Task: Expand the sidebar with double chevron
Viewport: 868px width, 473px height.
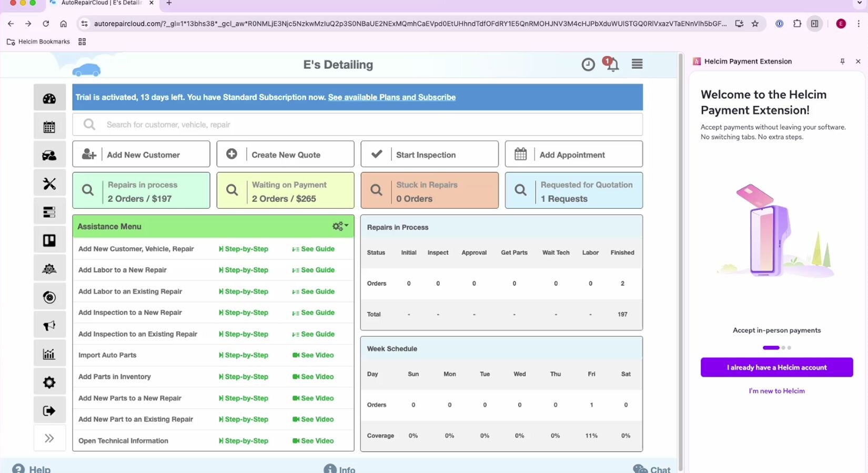Action: click(x=49, y=438)
